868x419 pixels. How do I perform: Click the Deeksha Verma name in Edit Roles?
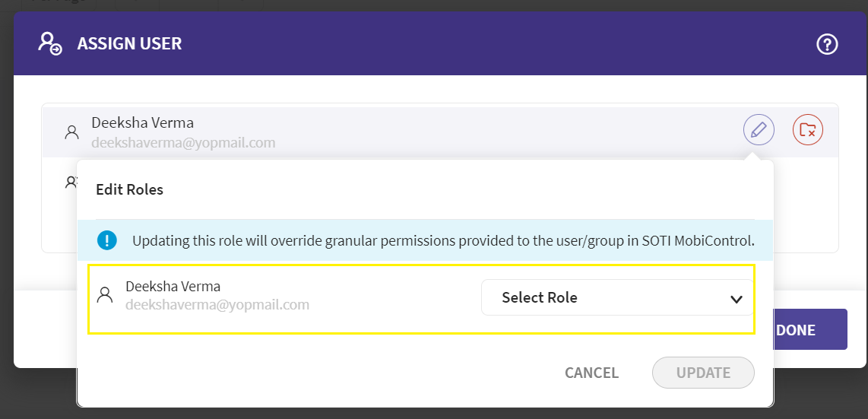pyautogui.click(x=173, y=287)
